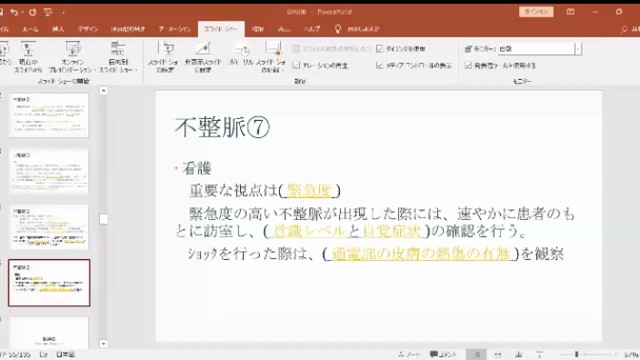Open the Monitor selection dropdown
This screenshot has width=640, height=360.
pyautogui.click(x=578, y=49)
